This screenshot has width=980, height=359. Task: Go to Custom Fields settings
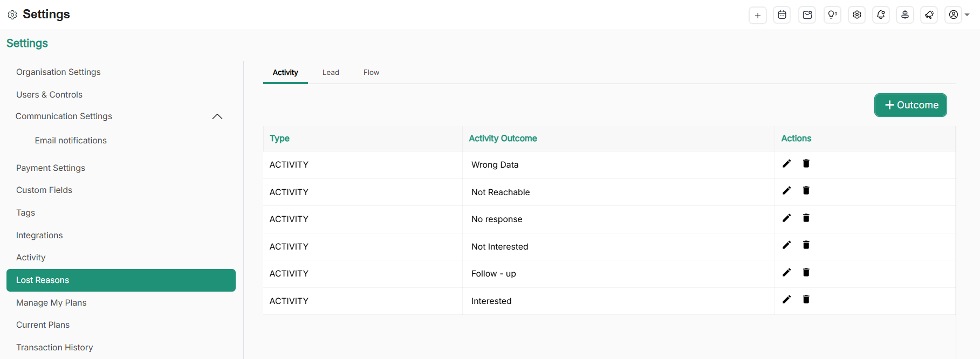pos(44,190)
